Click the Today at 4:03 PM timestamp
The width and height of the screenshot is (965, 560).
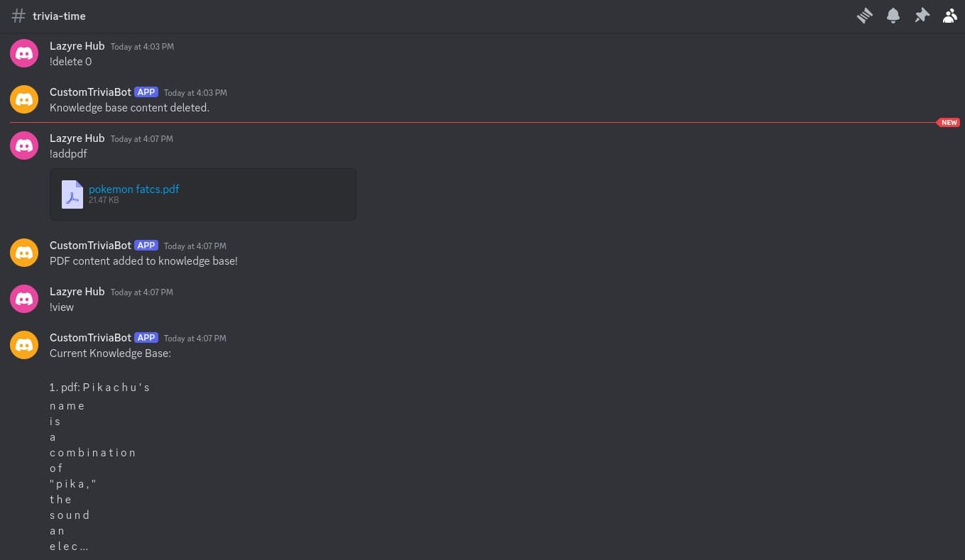pyautogui.click(x=142, y=47)
